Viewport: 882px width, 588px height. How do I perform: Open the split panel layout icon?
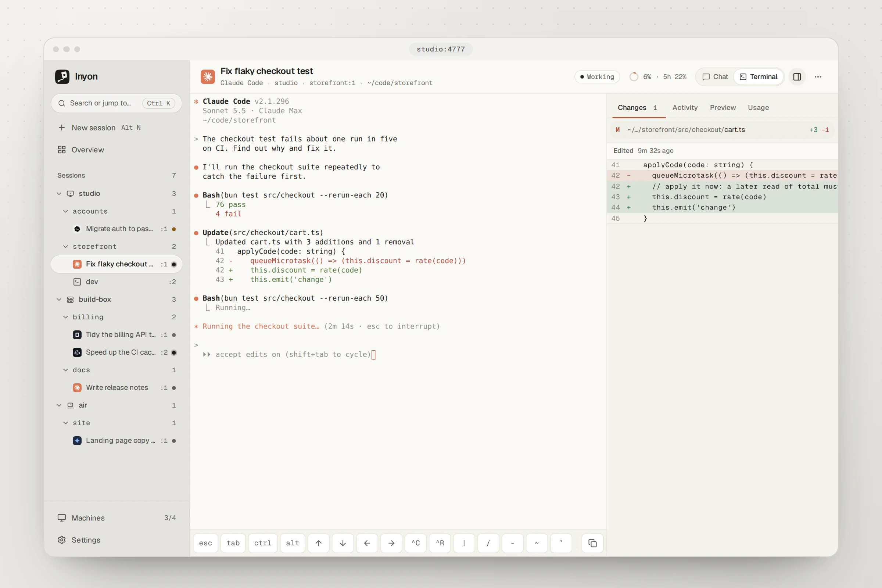(797, 77)
